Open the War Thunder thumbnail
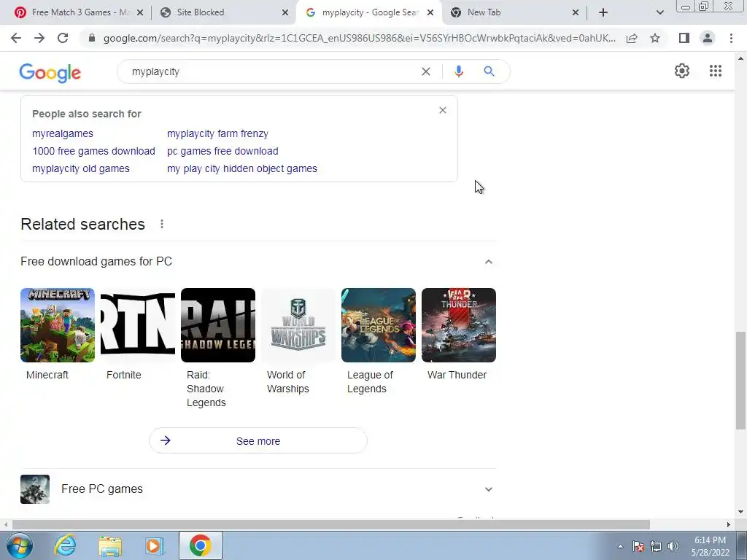 pos(459,325)
